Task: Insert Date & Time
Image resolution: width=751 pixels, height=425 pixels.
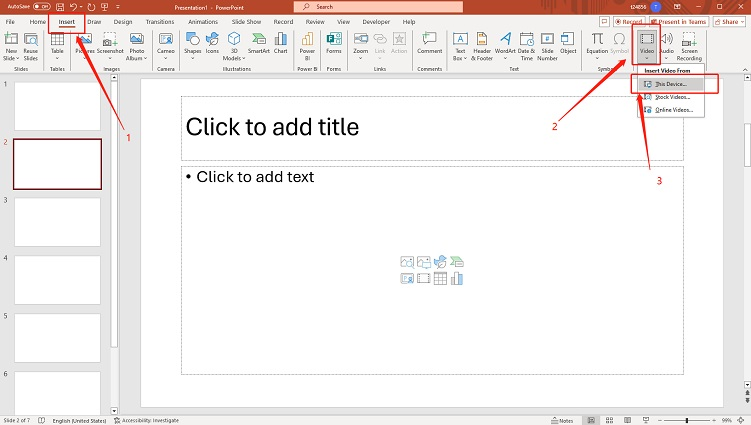Action: point(526,46)
